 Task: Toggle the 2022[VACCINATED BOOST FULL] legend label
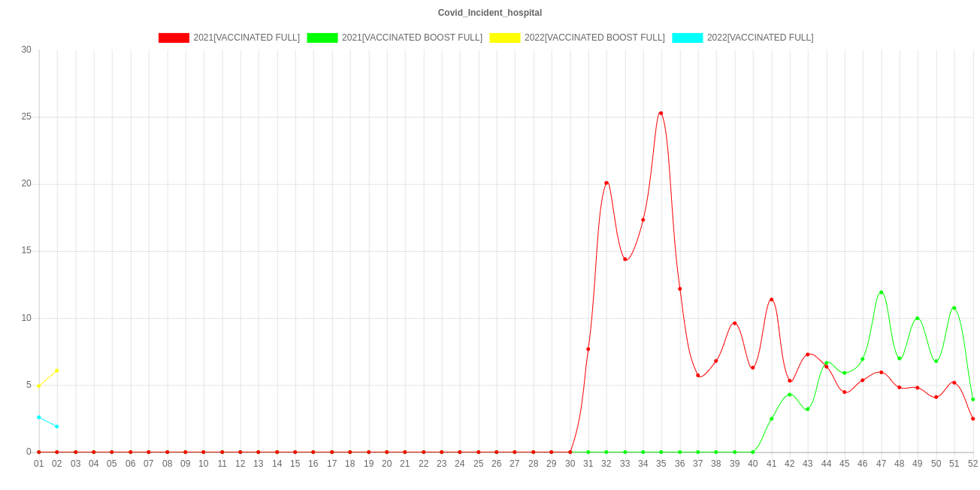pos(594,38)
